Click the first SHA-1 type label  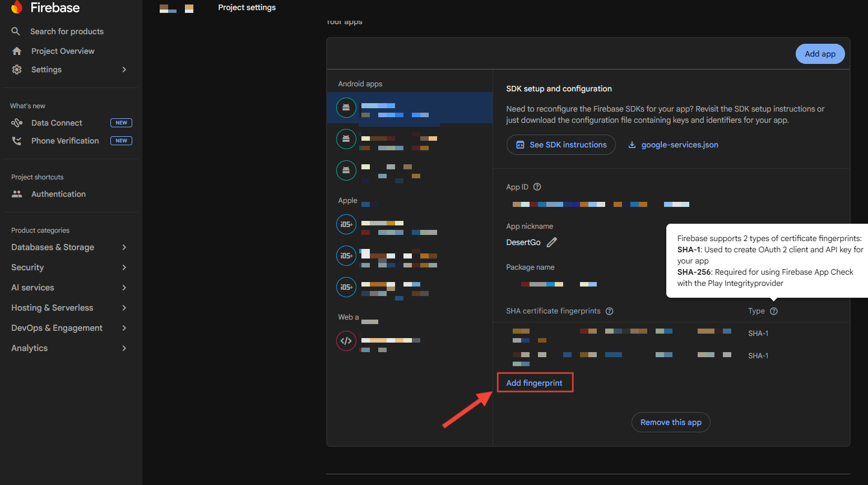(x=758, y=333)
